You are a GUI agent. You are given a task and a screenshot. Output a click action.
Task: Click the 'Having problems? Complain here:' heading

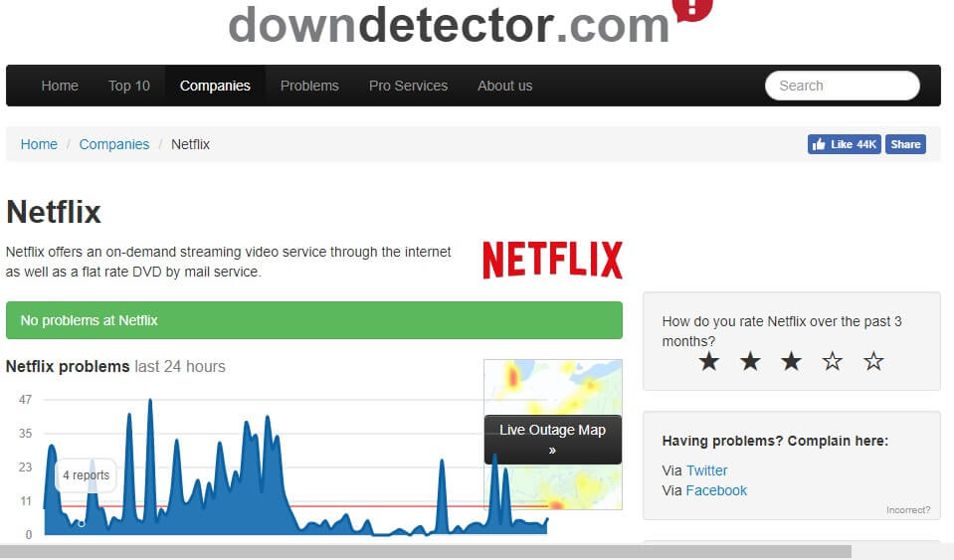775,441
